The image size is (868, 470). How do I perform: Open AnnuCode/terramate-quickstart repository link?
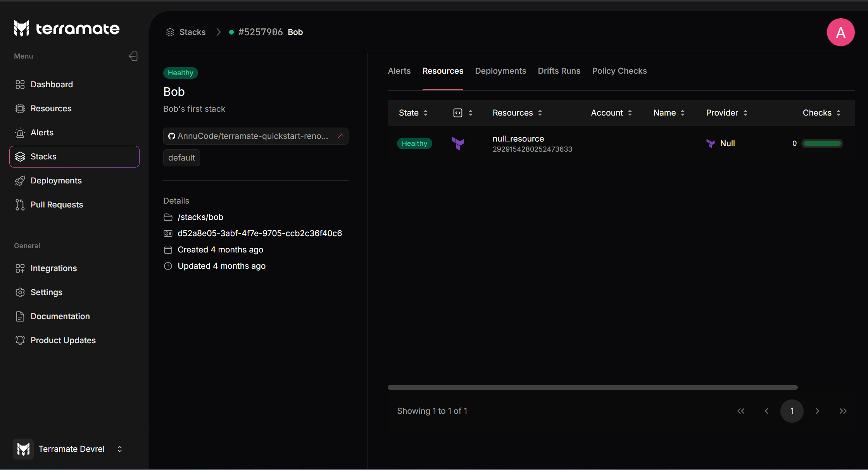point(252,136)
